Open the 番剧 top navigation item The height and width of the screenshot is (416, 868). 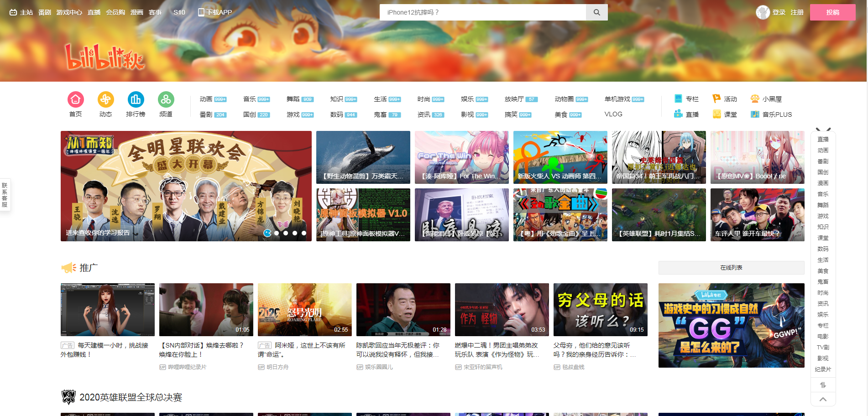pyautogui.click(x=45, y=12)
